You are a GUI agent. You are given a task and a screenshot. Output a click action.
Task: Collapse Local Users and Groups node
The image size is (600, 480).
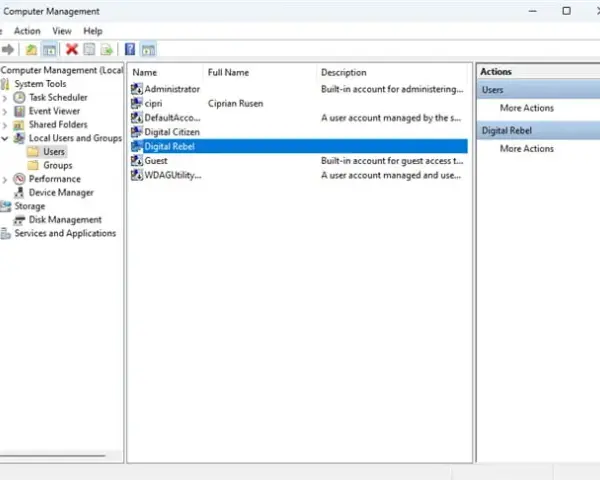pos(5,139)
